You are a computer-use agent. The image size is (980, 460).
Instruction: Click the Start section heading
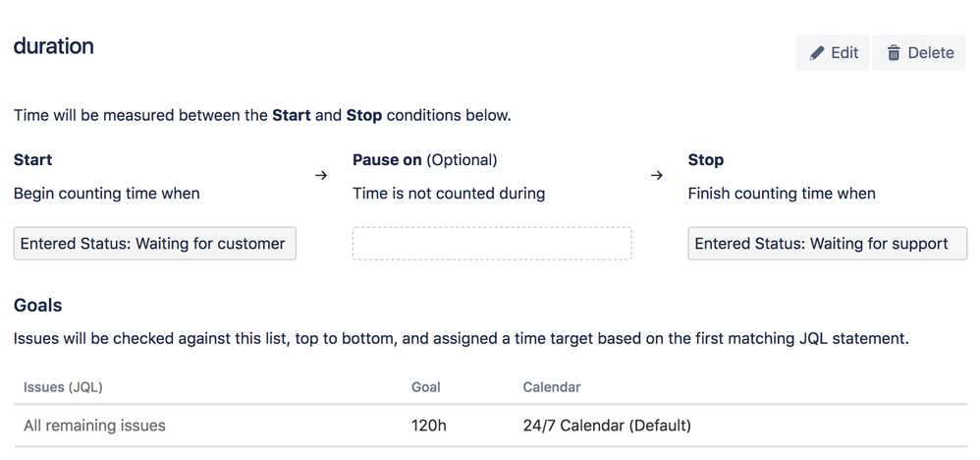(33, 159)
